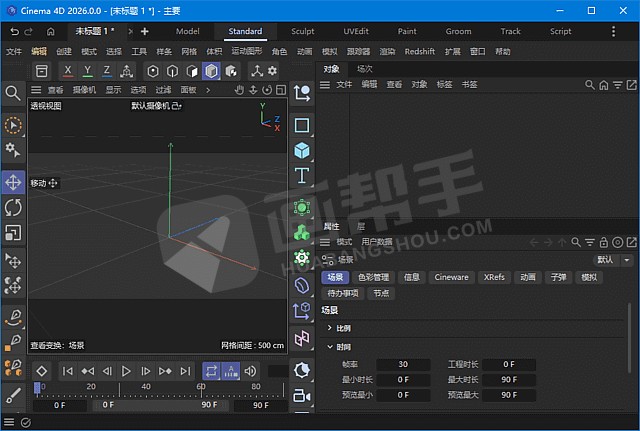Image resolution: width=640 pixels, height=431 pixels.
Task: Open the viewport hamburger menu
Action: pos(36,90)
